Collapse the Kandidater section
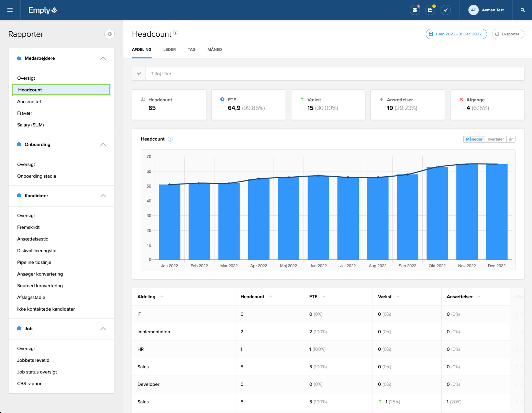The image size is (532, 413). (103, 196)
